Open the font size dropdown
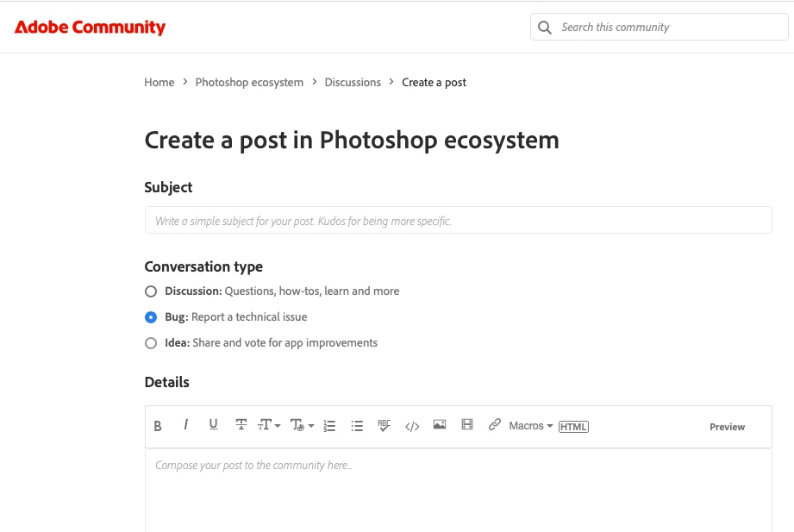The image size is (794, 532). click(269, 425)
